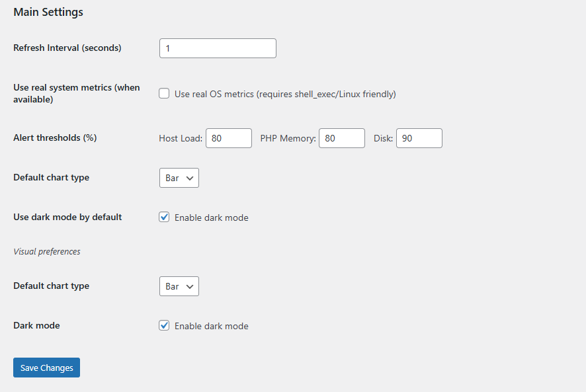Click the Main Settings heading
The image size is (586, 392).
click(x=48, y=12)
